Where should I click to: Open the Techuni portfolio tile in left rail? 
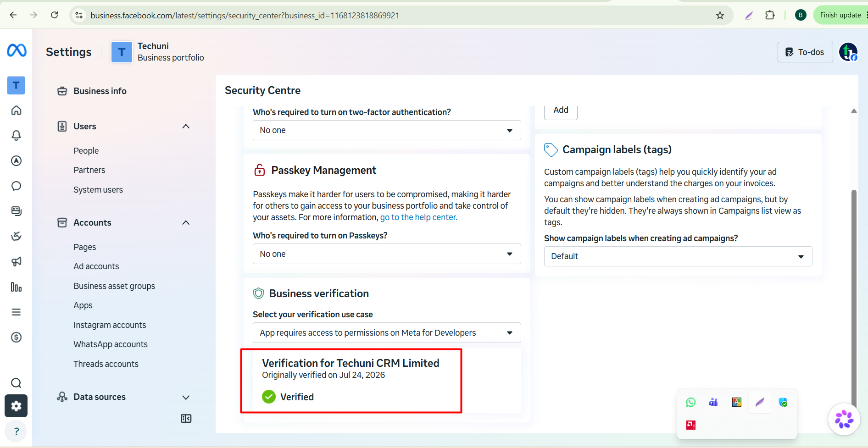pyautogui.click(x=16, y=85)
